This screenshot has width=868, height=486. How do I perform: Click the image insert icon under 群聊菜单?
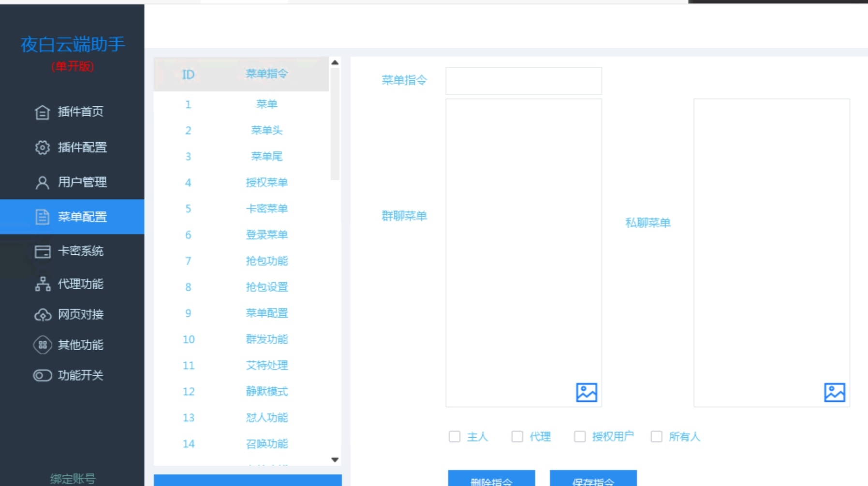[587, 393]
